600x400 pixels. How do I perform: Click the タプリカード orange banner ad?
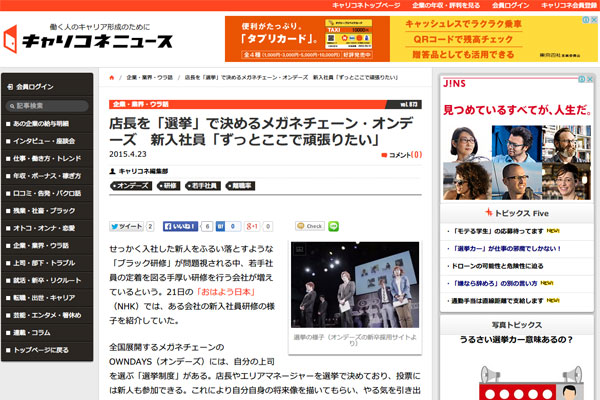[x=307, y=39]
